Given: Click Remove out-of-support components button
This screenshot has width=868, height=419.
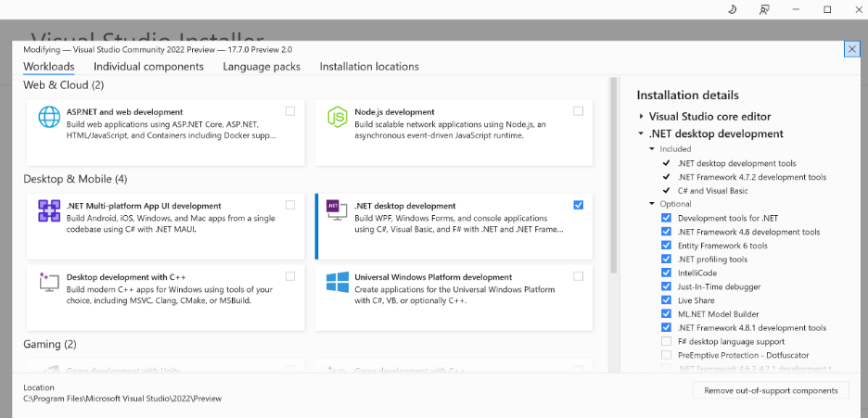Looking at the screenshot, I should (x=771, y=391).
